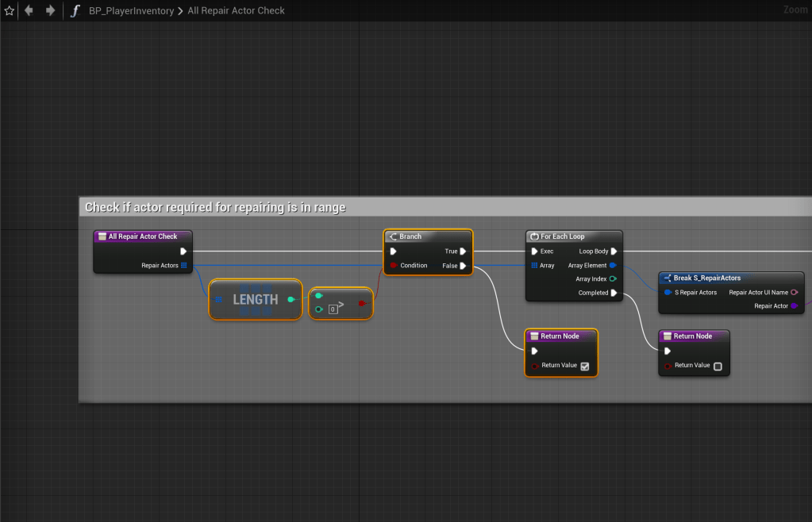812x522 pixels.
Task: Select the LENGTH node
Action: [255, 300]
